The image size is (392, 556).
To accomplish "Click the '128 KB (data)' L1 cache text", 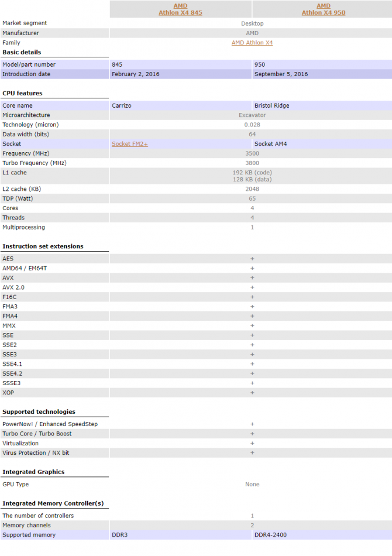I will tap(252, 180).
